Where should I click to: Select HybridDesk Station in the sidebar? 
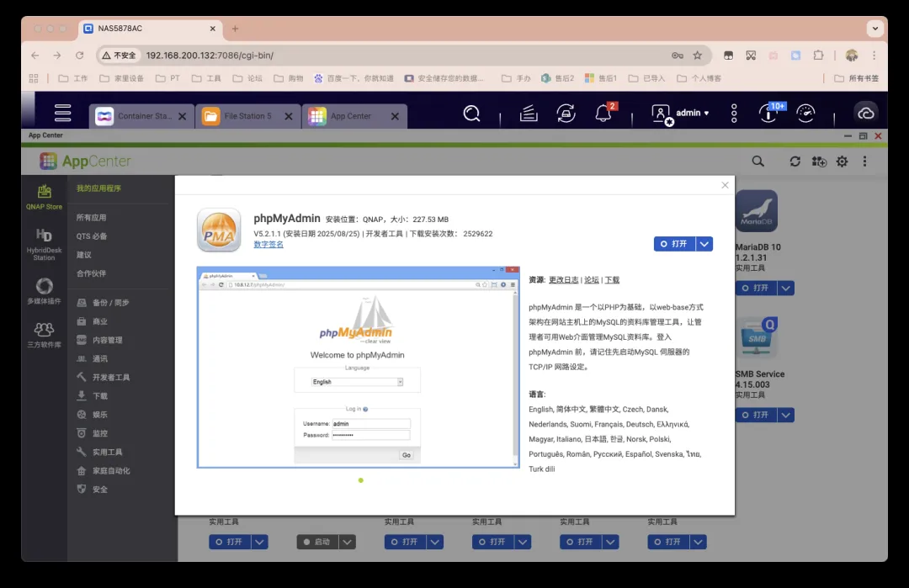pos(44,243)
